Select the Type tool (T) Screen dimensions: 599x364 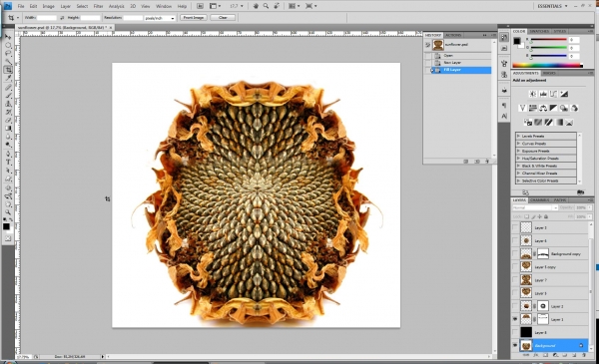(x=8, y=163)
